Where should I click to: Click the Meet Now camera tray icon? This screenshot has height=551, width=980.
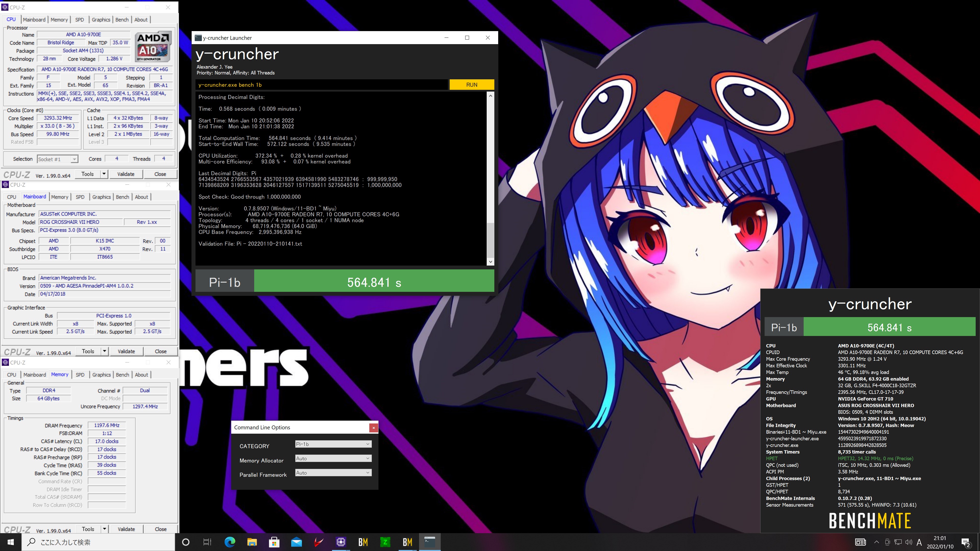pyautogui.click(x=888, y=542)
